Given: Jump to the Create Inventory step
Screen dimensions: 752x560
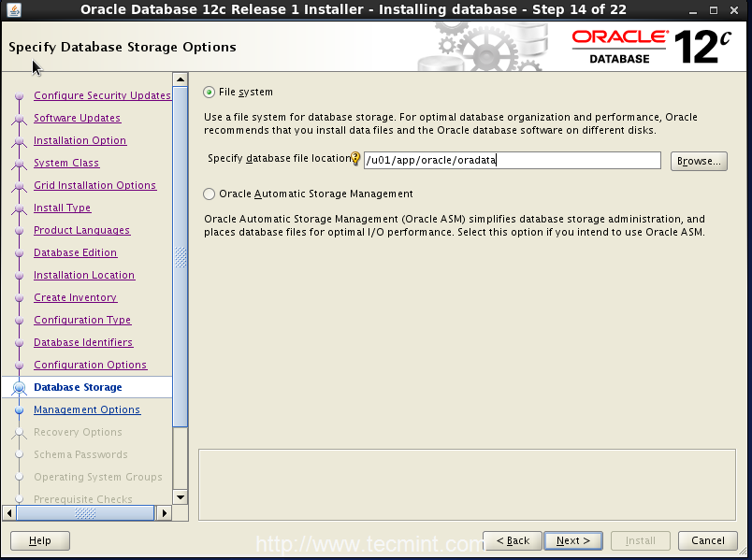Looking at the screenshot, I should 76,297.
